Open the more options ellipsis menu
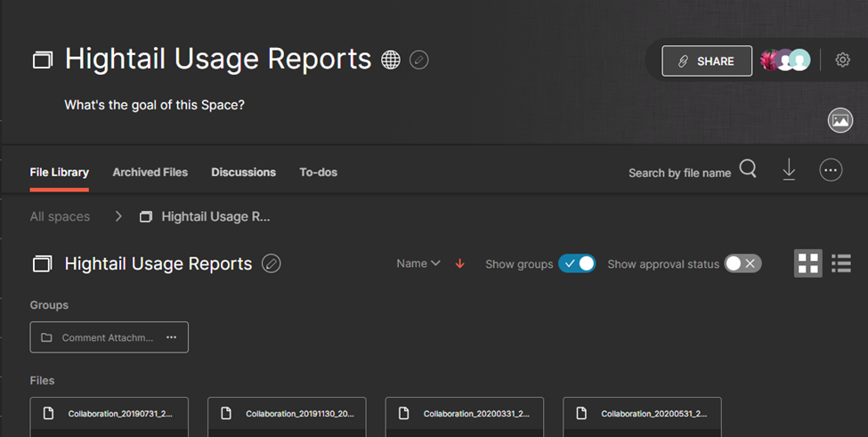 (831, 170)
